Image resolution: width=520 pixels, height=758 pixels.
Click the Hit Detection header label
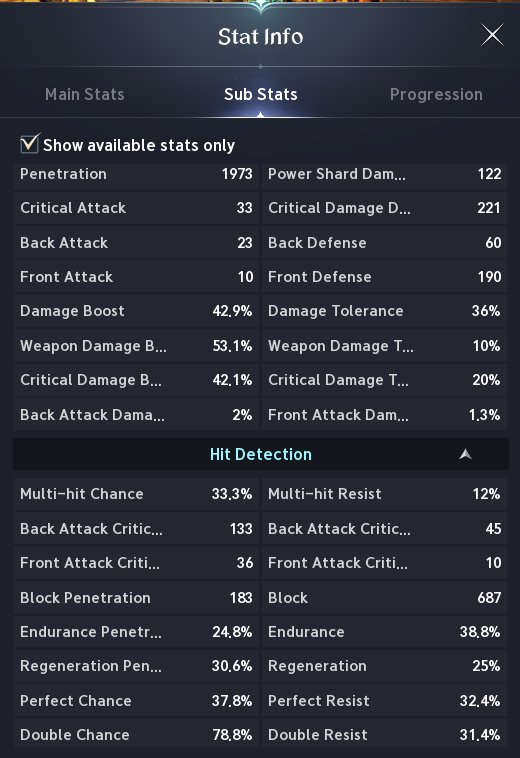[260, 454]
